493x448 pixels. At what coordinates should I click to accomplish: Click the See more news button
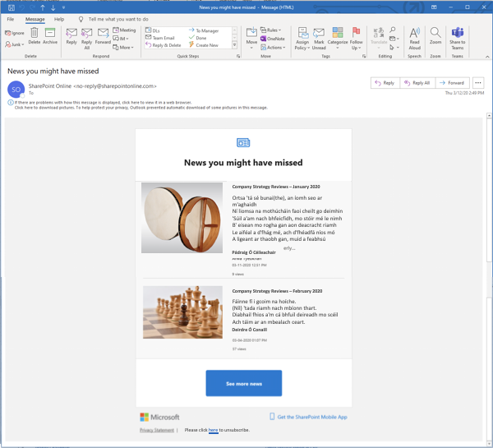click(244, 384)
